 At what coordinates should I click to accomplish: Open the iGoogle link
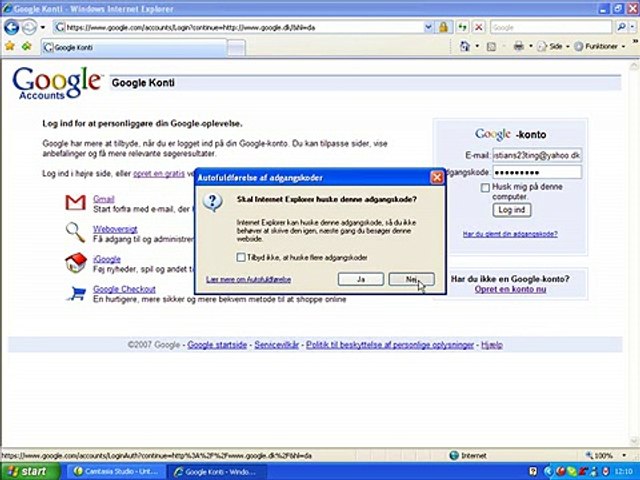(107, 259)
